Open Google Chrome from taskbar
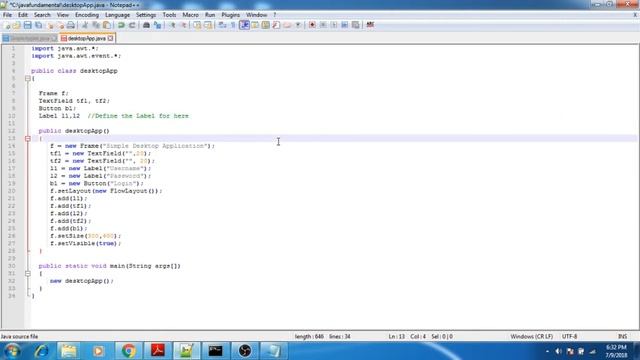 (x=128, y=351)
